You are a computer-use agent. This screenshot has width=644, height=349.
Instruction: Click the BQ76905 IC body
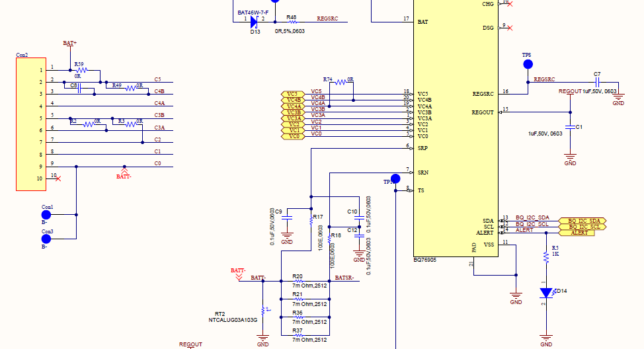456,128
